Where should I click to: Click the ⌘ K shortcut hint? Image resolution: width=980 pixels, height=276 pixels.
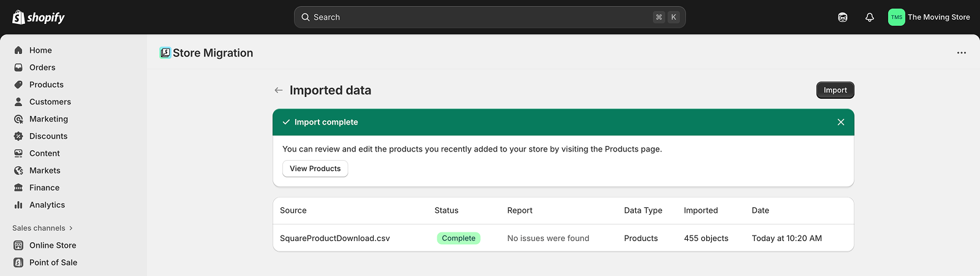[x=666, y=17]
